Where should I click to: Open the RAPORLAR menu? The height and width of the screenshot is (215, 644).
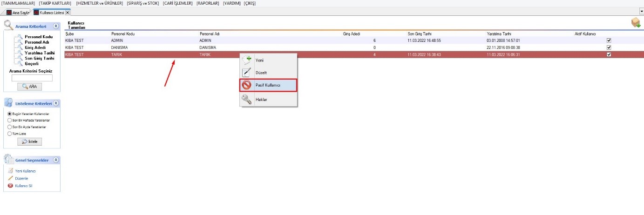coord(208,3)
